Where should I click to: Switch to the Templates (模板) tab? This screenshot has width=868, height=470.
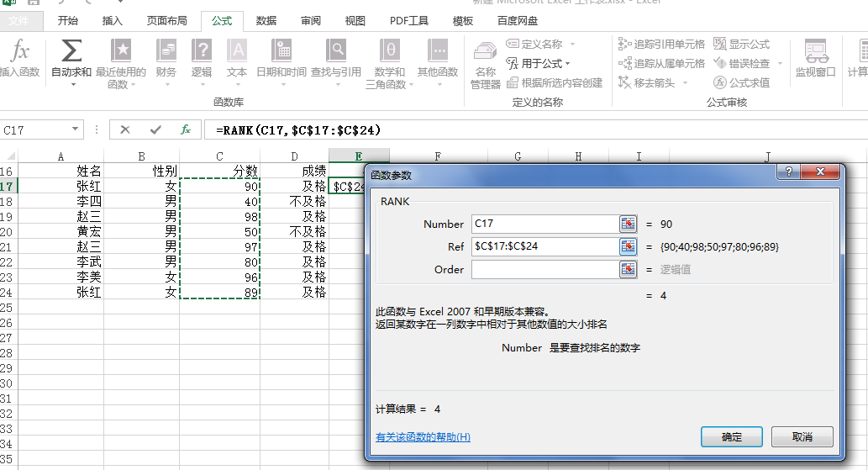[x=463, y=20]
